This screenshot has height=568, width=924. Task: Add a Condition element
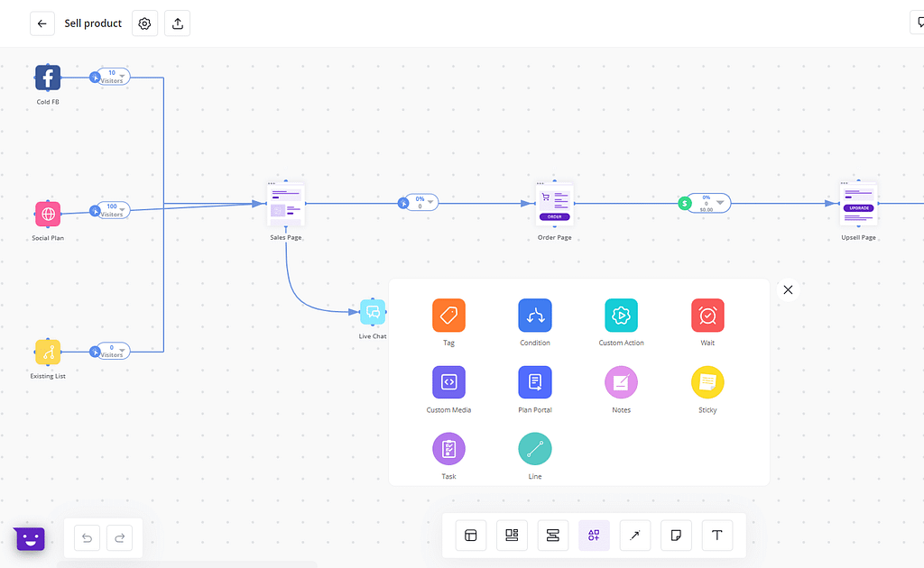[x=535, y=316]
